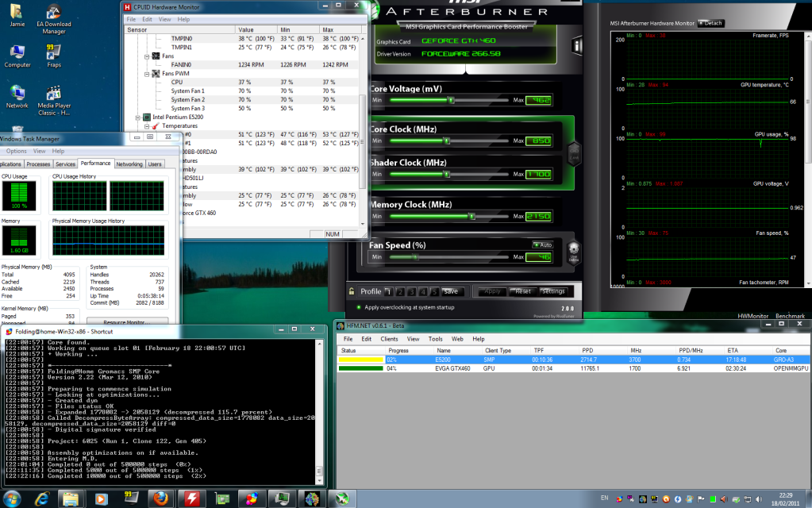Select the EVGA GTX460 client row
812x508 pixels.
pyautogui.click(x=573, y=369)
